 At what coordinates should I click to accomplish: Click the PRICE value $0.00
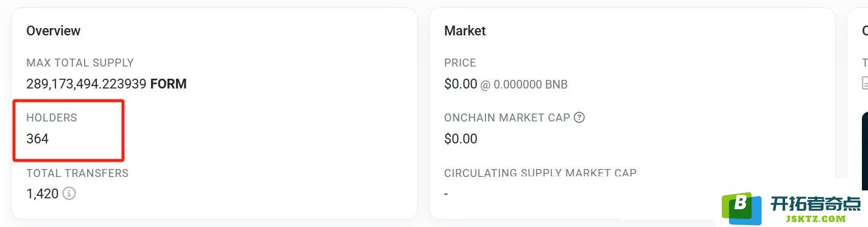pyautogui.click(x=460, y=84)
